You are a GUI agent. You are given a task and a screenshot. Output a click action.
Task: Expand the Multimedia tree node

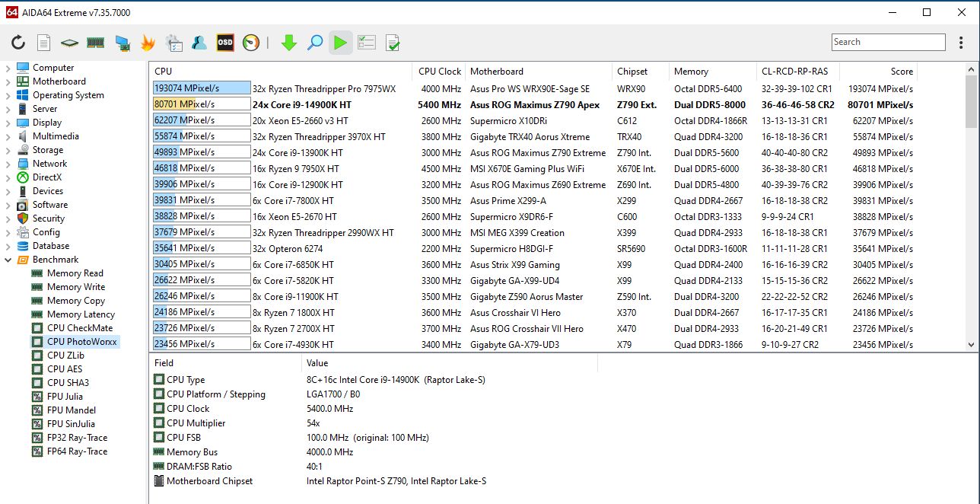click(x=8, y=136)
